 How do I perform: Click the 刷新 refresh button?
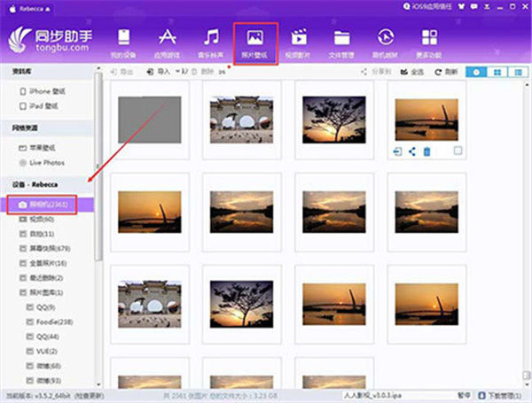coord(448,71)
